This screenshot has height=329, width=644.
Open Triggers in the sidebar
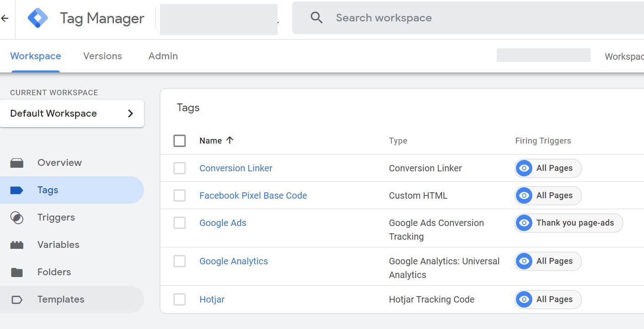72,217
